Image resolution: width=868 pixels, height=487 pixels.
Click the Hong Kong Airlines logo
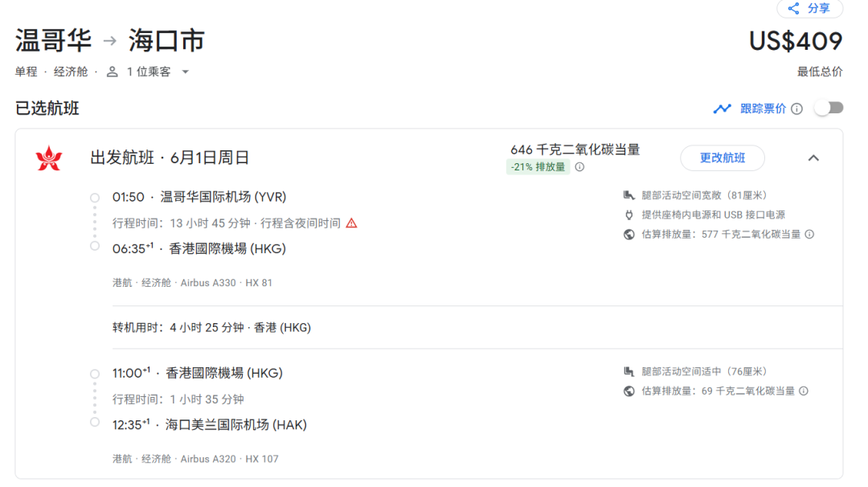[x=48, y=158]
